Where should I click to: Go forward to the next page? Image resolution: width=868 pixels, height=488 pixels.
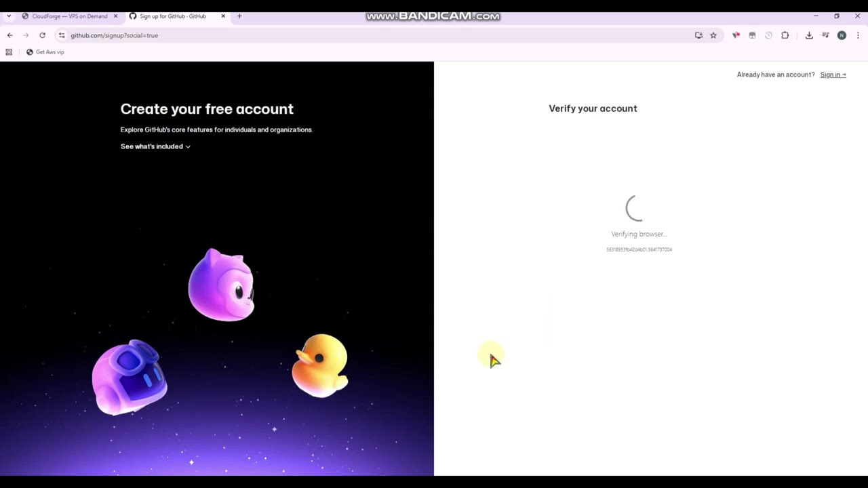26,35
